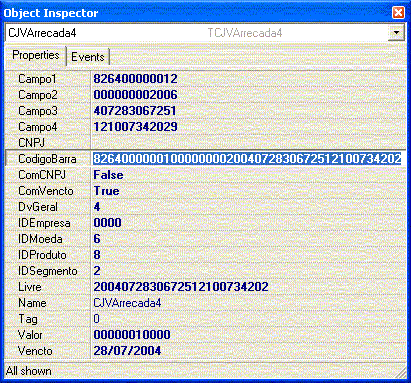Select the DvGeral property name
411x383 pixels.
pos(38,207)
